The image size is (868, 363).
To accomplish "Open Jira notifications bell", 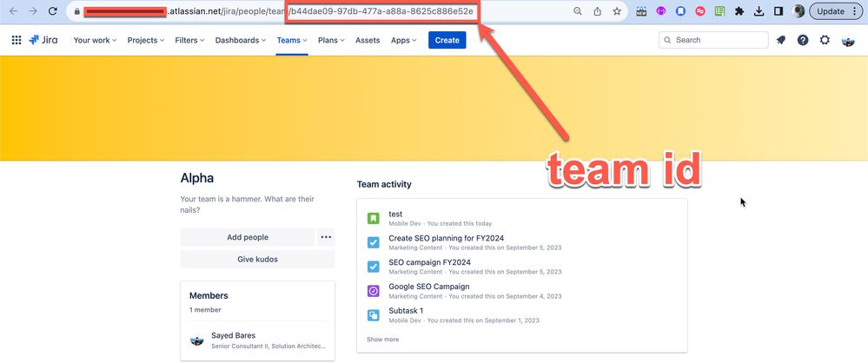I will pos(781,40).
